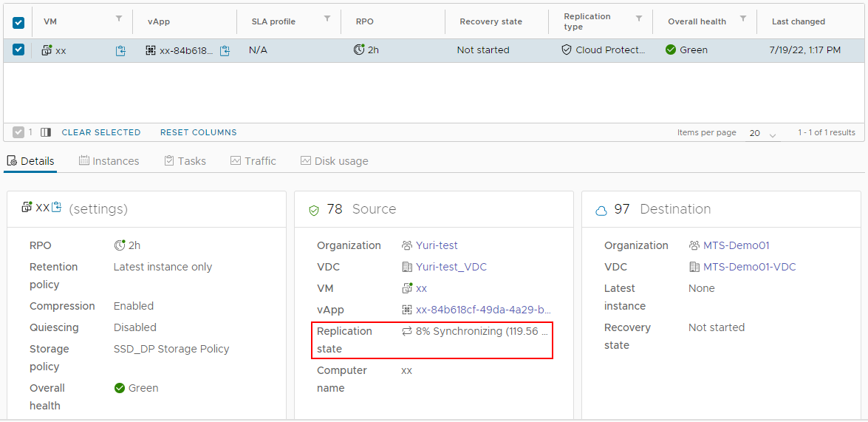This screenshot has width=868, height=422.
Task: Click the green Overall health check icon in row
Action: tap(671, 50)
